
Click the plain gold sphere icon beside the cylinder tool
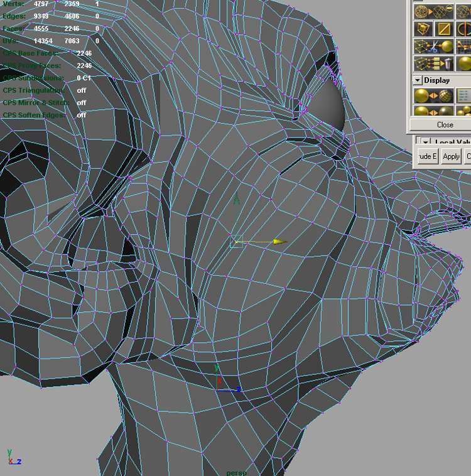463,63
